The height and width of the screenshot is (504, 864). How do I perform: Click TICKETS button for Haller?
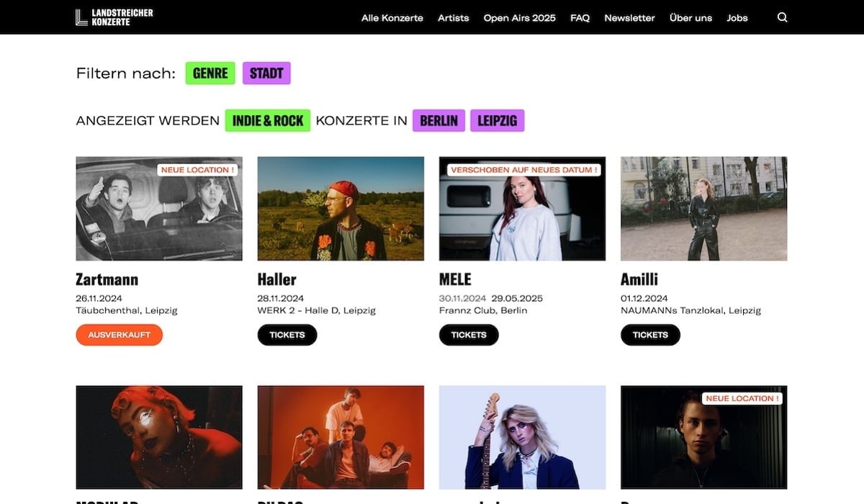pyautogui.click(x=287, y=335)
